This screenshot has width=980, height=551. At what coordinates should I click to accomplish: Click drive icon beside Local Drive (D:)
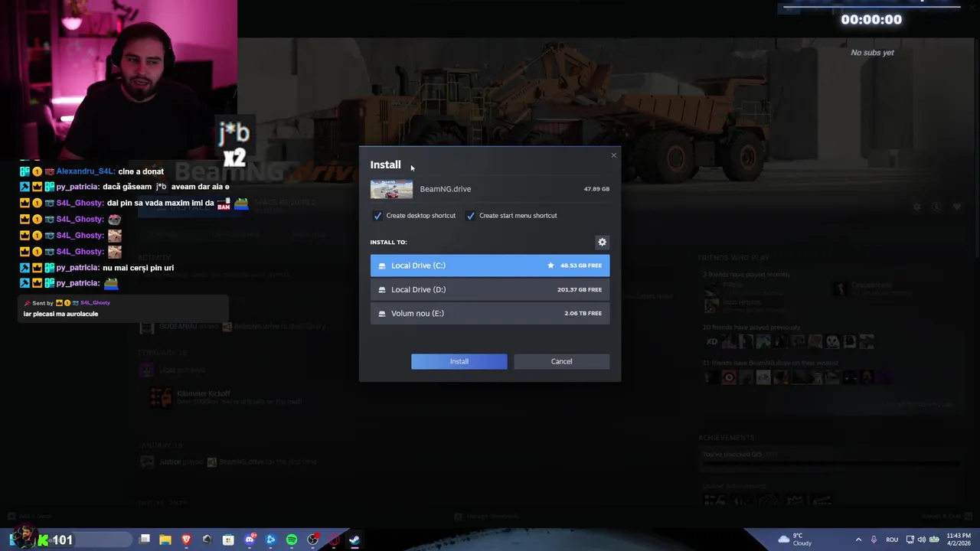382,290
